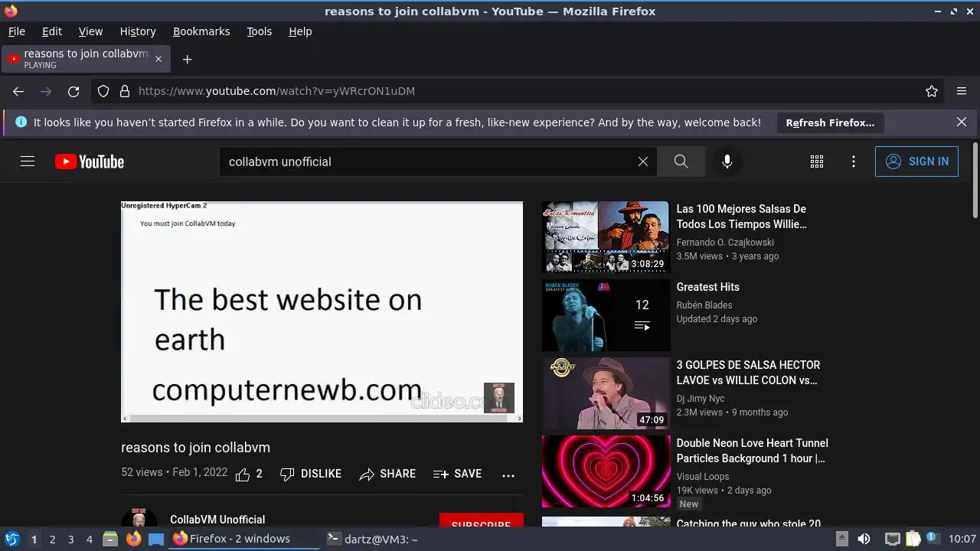Open the Edit menu

(52, 31)
